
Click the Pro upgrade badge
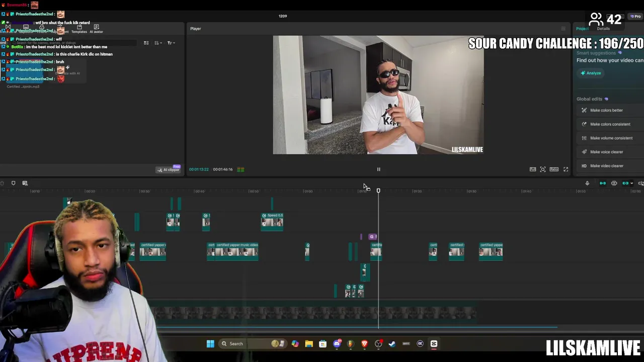636,17
